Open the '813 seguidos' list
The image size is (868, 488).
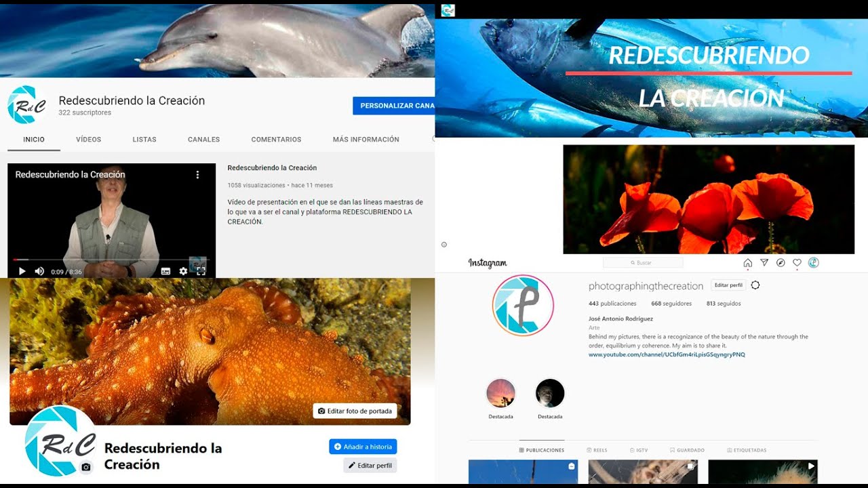coord(724,304)
